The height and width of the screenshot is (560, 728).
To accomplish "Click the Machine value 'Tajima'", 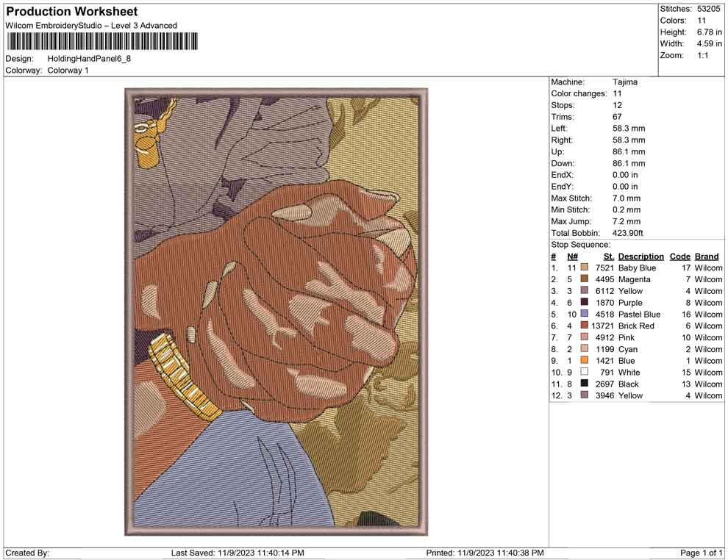I will click(x=625, y=82).
